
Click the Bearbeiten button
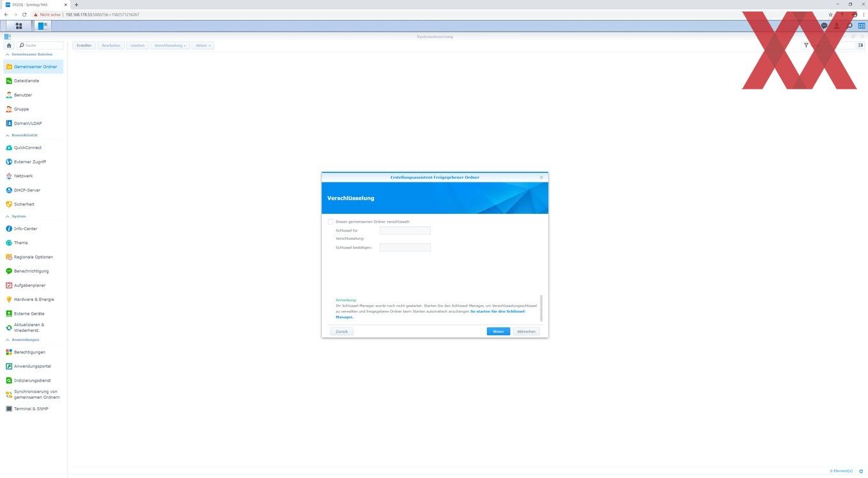[x=110, y=45]
